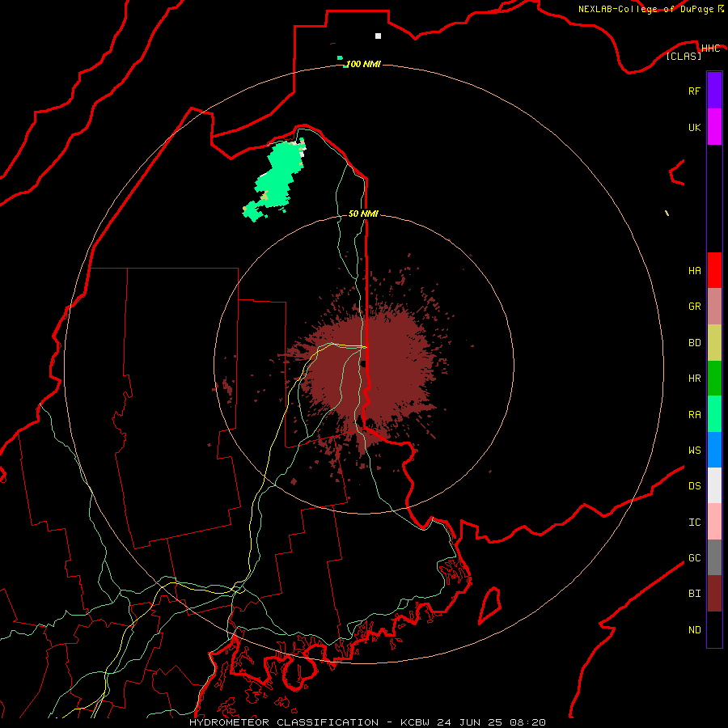Click the DS white legend swatch
The height and width of the screenshot is (728, 728).
coord(714,485)
